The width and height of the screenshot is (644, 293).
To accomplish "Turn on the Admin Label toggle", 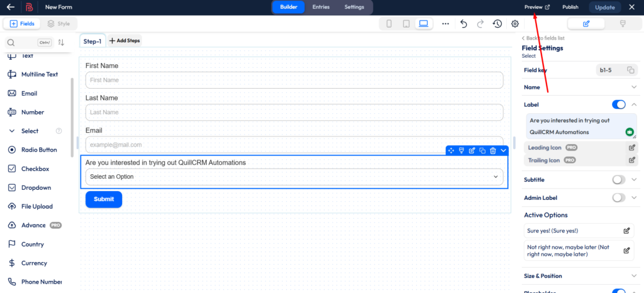I will tap(619, 197).
